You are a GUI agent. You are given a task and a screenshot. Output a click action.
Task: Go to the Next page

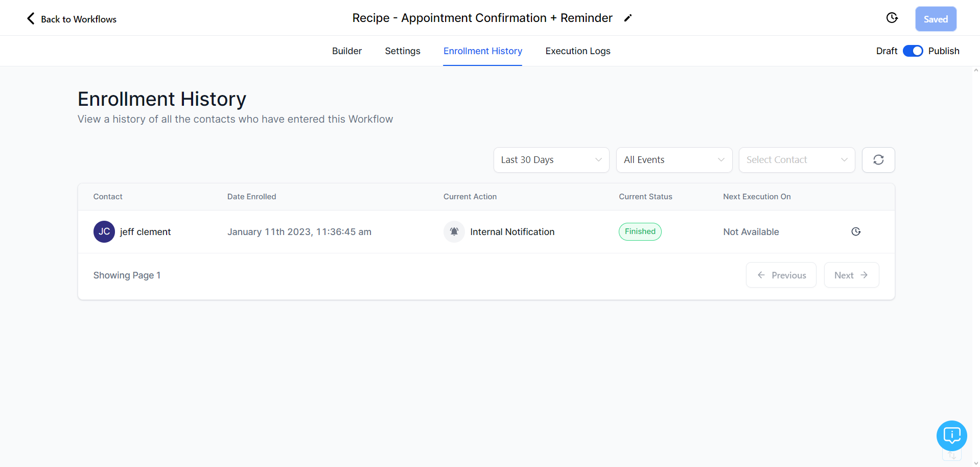coord(851,275)
